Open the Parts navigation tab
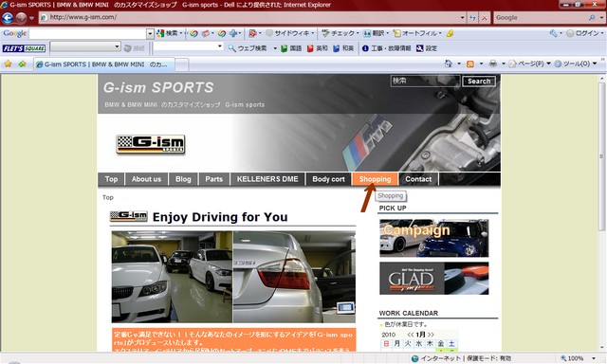 pos(214,179)
